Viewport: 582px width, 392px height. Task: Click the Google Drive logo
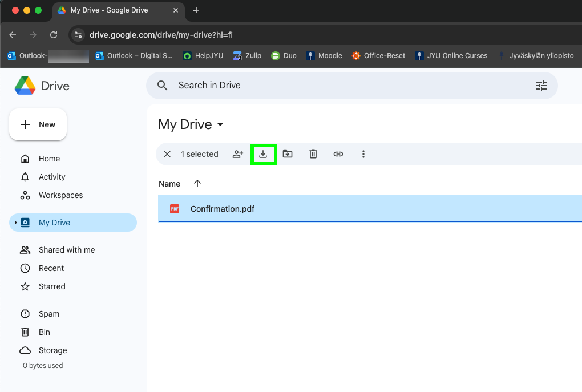coord(25,86)
